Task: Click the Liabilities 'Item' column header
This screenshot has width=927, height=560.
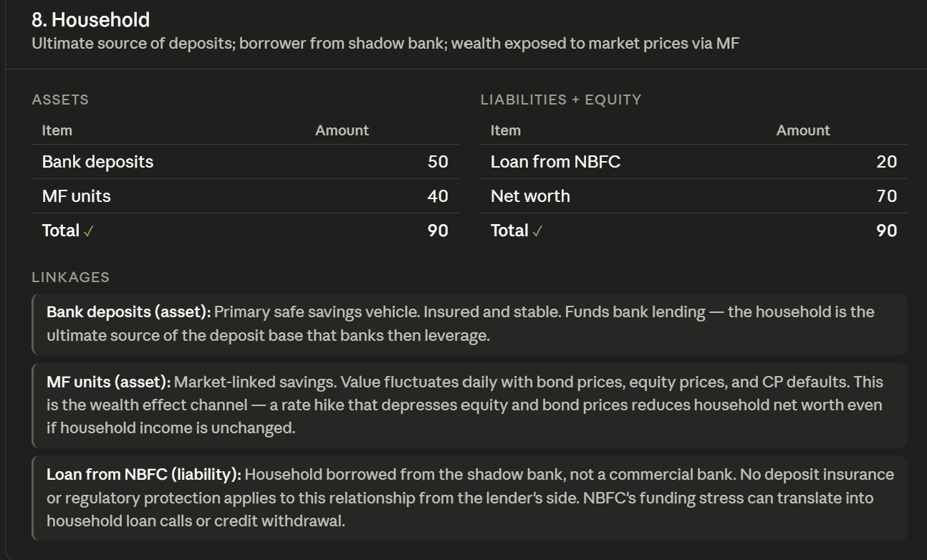Action: 506,130
